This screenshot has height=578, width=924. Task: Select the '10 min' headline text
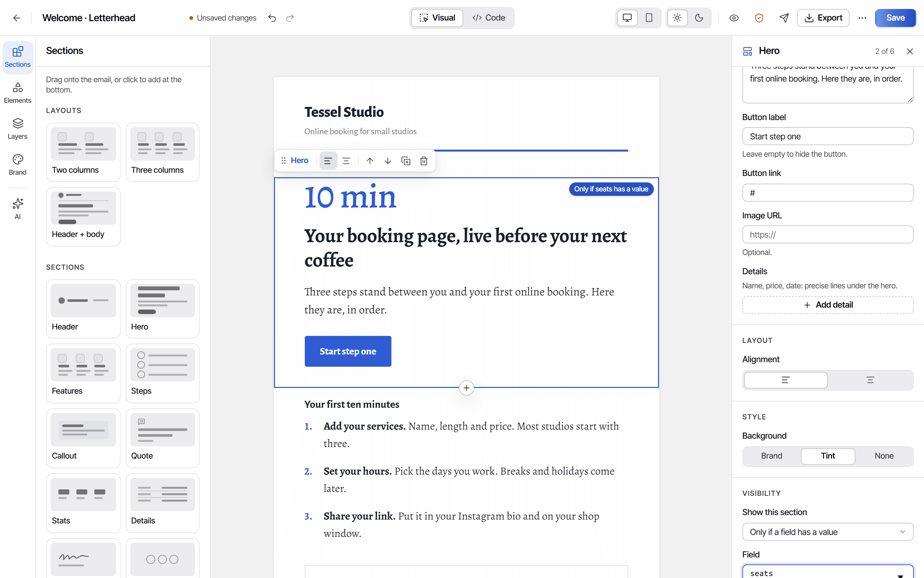(x=350, y=197)
